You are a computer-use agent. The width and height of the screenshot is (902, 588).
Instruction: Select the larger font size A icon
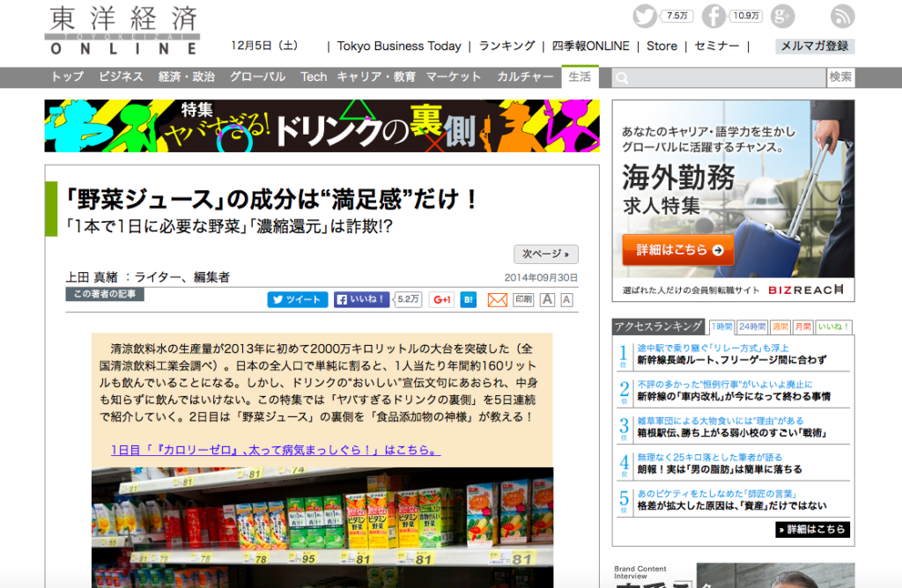[x=547, y=300]
